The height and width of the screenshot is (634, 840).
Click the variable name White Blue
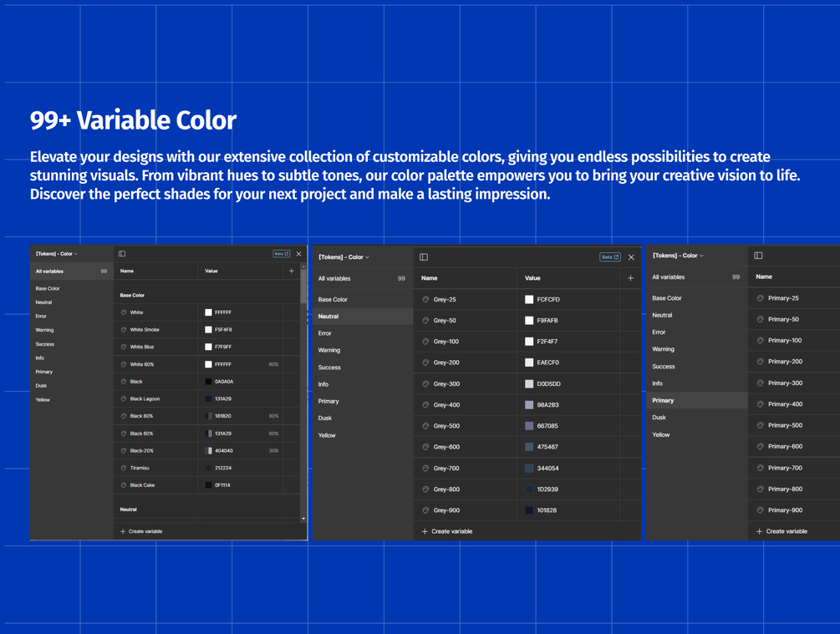click(142, 347)
